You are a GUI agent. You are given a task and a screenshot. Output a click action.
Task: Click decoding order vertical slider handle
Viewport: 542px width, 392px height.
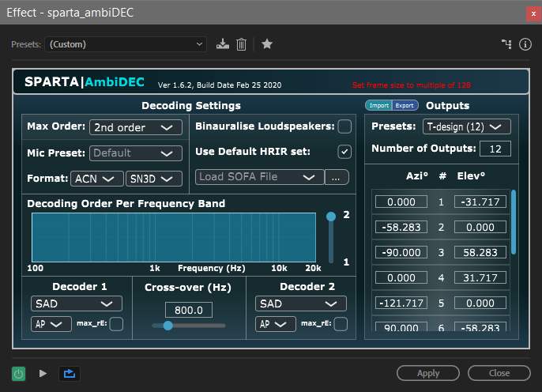(331, 217)
